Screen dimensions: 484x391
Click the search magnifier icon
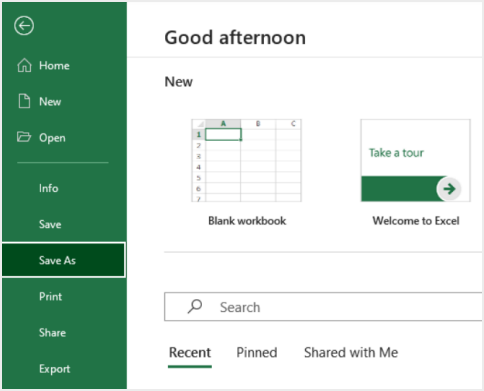[195, 306]
